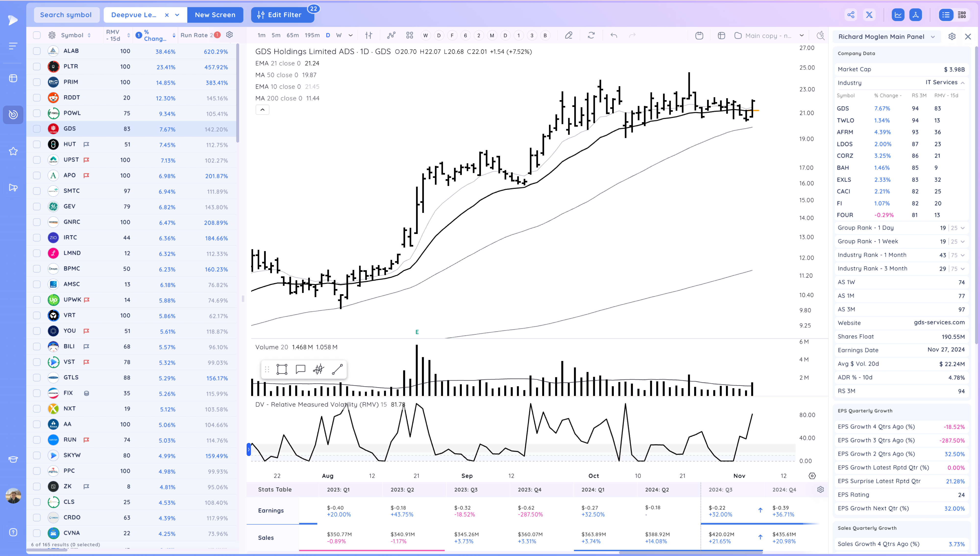
Task: Check the PLTR row checkbox
Action: tap(37, 66)
